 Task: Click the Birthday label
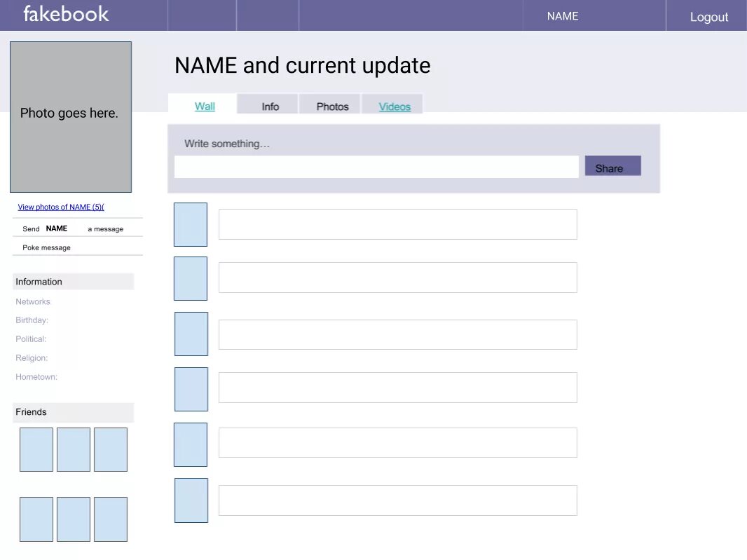point(32,320)
